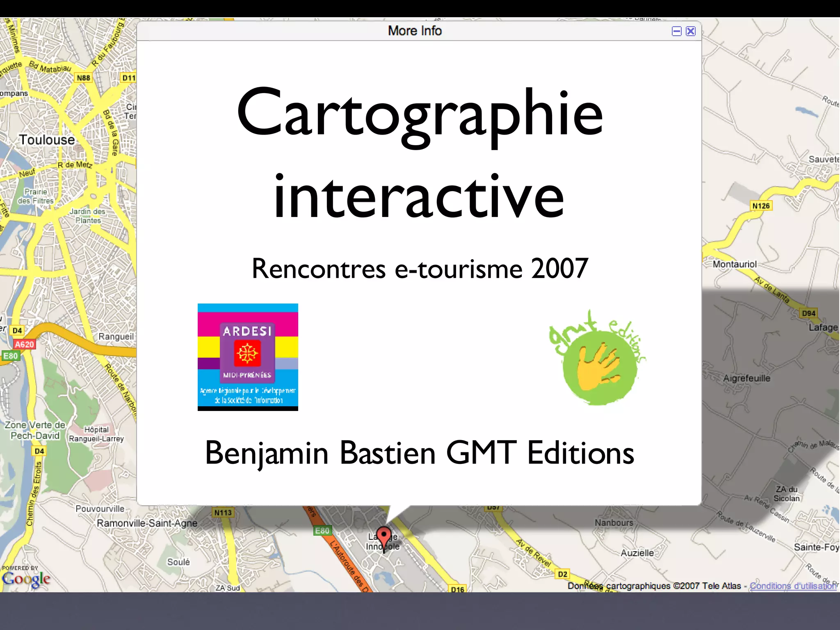
Task: Minimize the More Info popup window
Action: (676, 31)
